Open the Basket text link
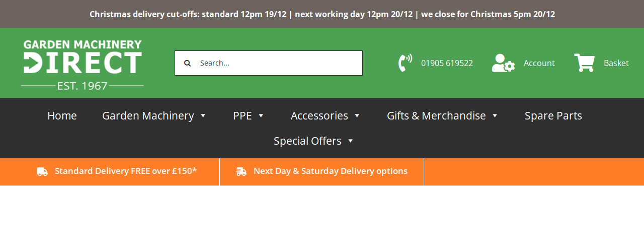Screen dimensions: 644x242 pos(616,63)
